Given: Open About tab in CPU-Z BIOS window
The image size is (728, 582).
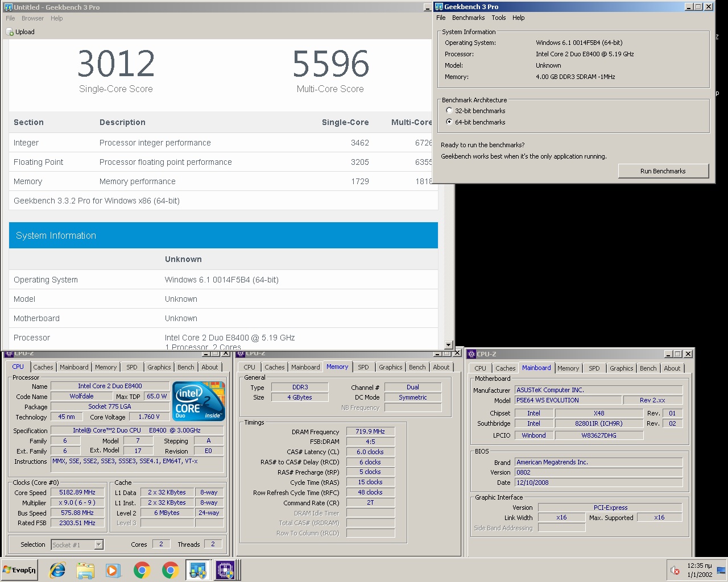Looking at the screenshot, I should pos(672,368).
